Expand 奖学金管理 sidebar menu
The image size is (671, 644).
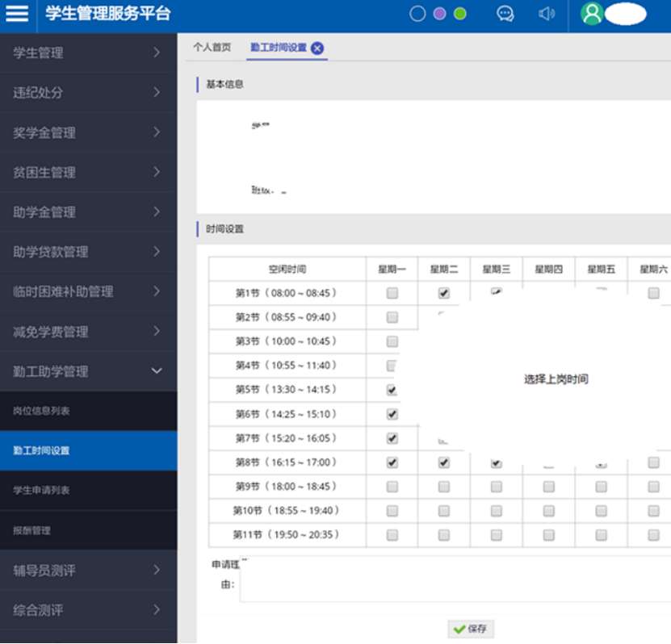[x=88, y=132]
